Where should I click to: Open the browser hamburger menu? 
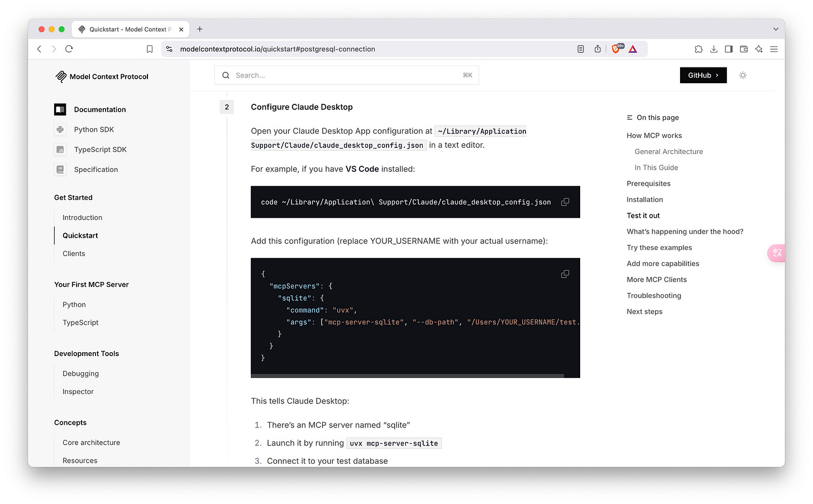point(774,49)
